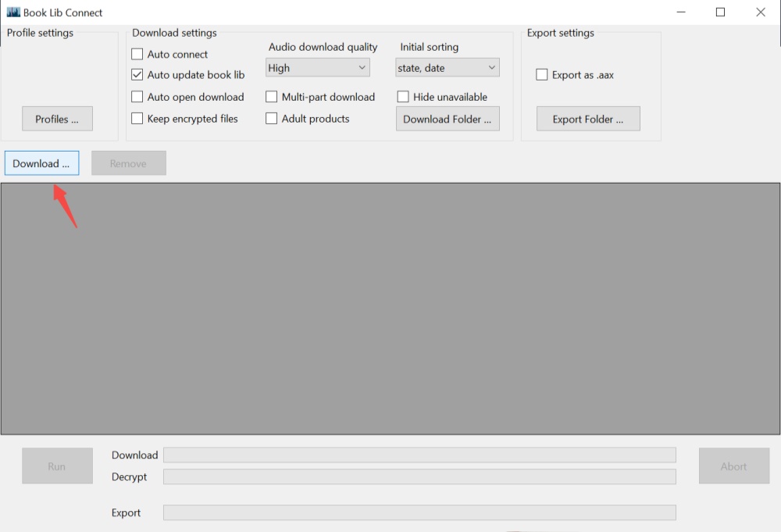Minimize the Book Lib Connect window
Viewport: 781px width, 532px height.
click(681, 12)
